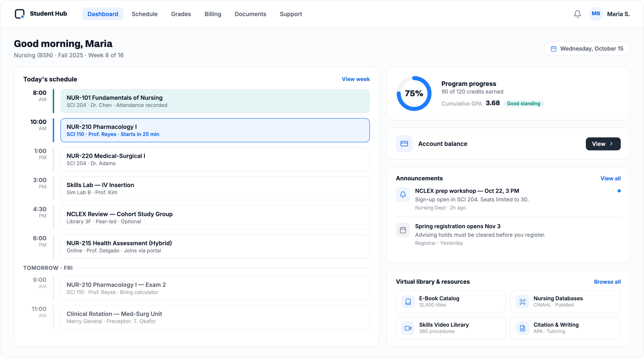This screenshot has height=358, width=644.
Task: Click the Account balance card icon
Action: [404, 144]
